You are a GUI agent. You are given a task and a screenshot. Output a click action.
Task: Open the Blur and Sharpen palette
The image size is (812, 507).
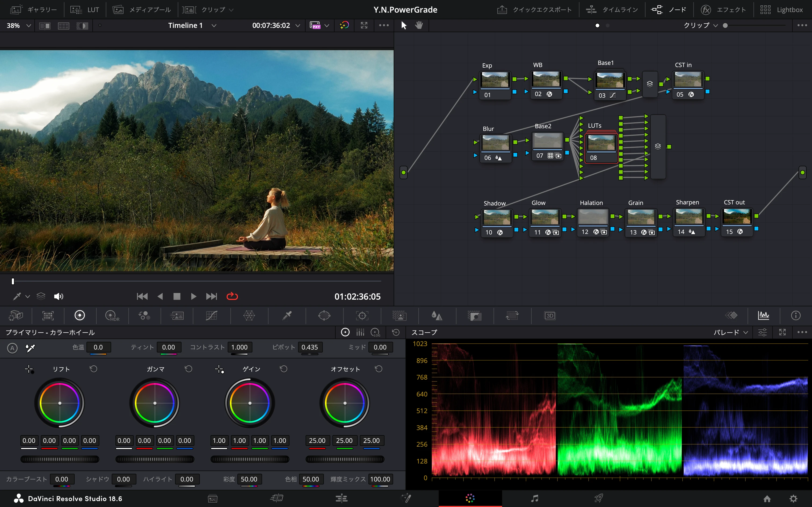[437, 315]
